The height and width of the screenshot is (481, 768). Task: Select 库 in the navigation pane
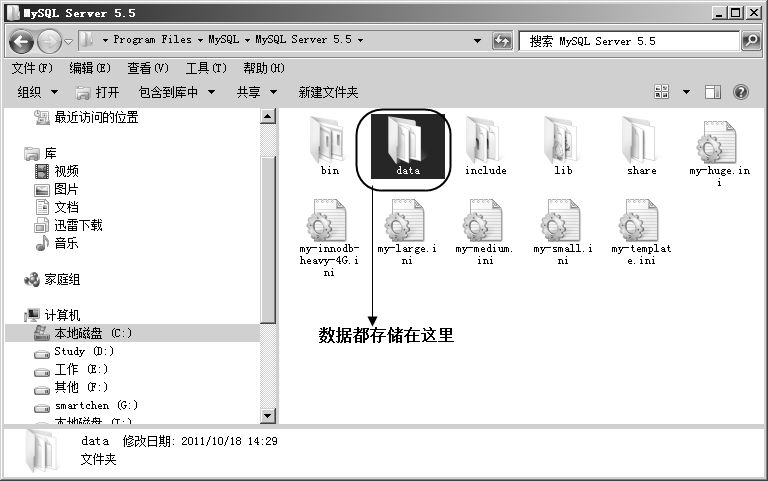[x=41, y=153]
